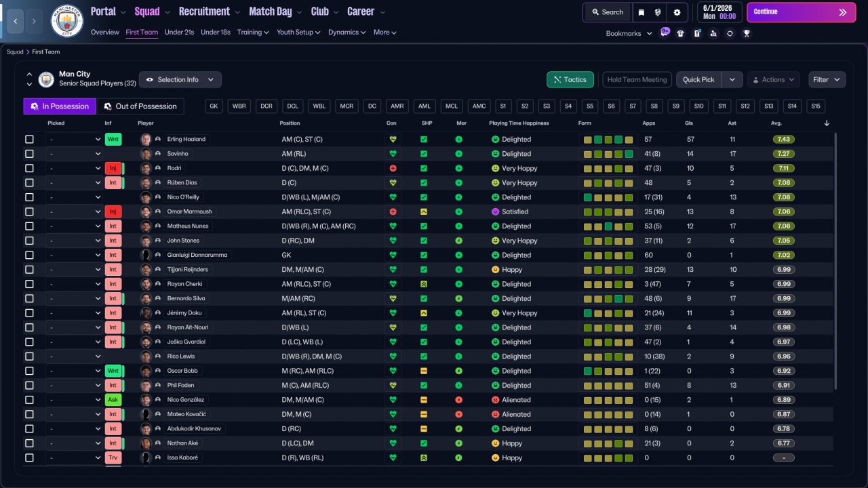The height and width of the screenshot is (488, 868).
Task: Open the Search button
Action: point(607,12)
